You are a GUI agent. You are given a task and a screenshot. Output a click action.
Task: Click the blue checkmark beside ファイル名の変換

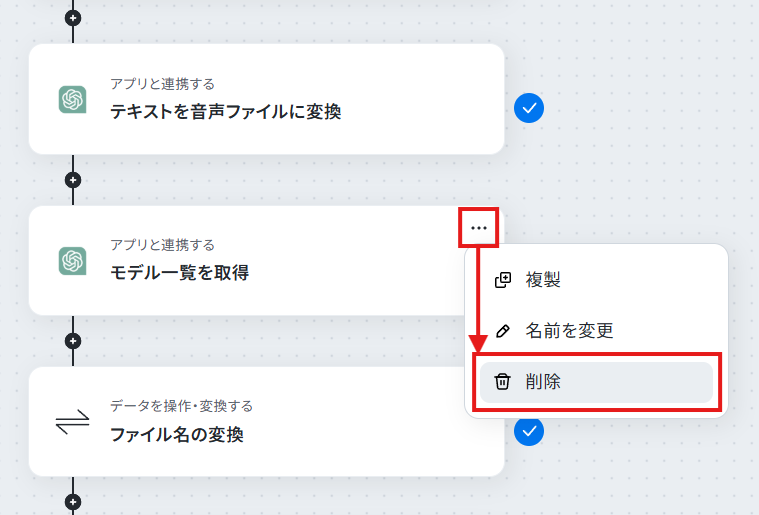pos(529,431)
